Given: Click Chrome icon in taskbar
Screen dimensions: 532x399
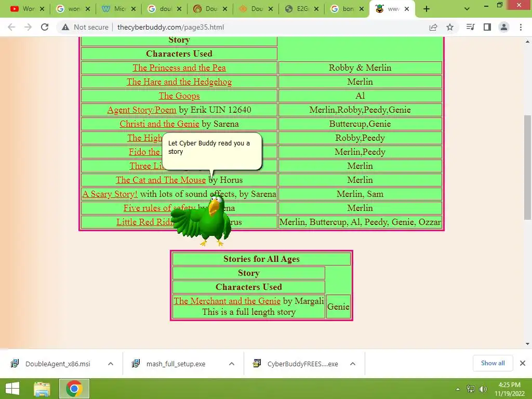Looking at the screenshot, I should [x=74, y=389].
